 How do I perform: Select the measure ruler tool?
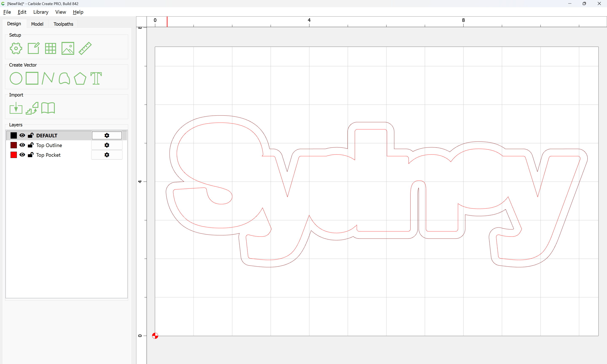click(x=85, y=48)
